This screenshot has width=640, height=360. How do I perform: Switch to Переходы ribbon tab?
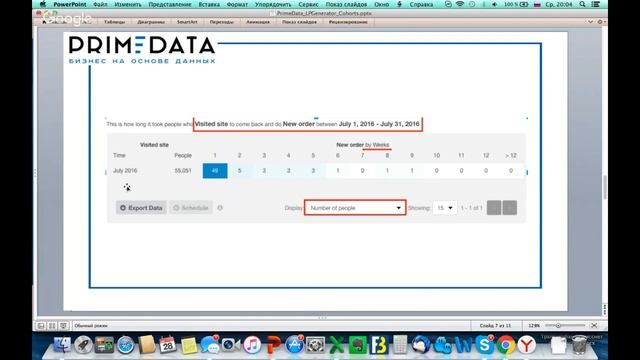point(222,22)
